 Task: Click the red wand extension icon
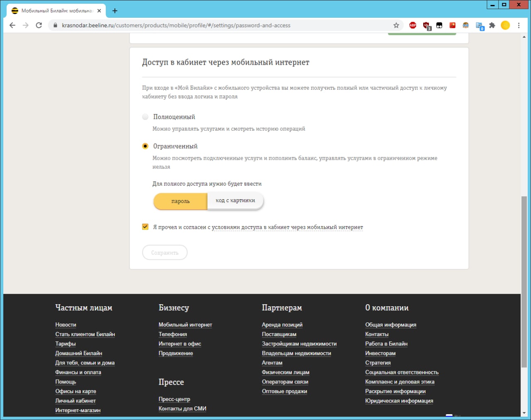click(453, 25)
